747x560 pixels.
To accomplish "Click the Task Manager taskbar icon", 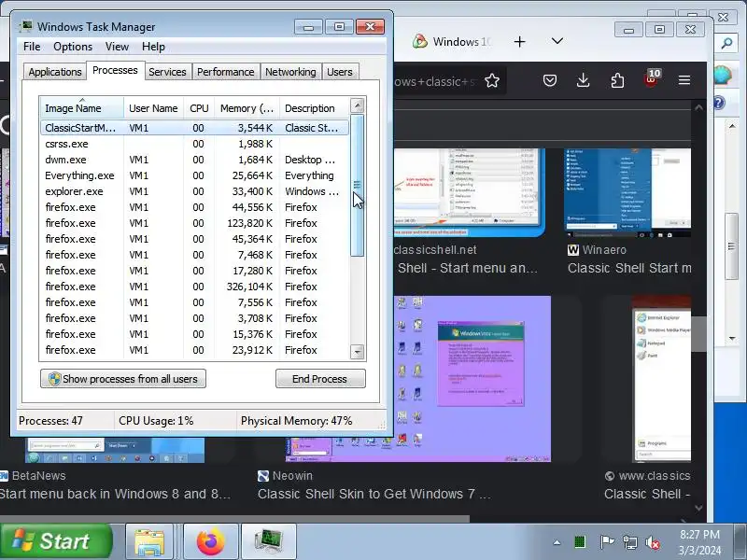I will (x=269, y=542).
